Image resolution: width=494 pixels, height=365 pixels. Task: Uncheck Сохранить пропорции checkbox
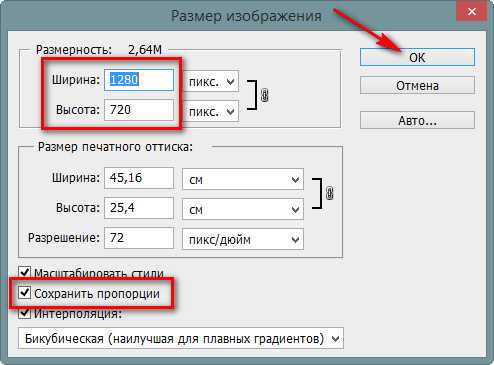click(x=25, y=293)
